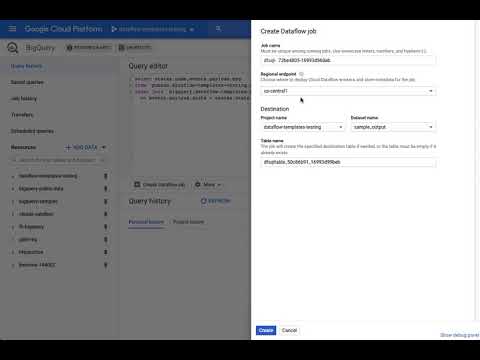Screen dimensions: 480x360
Task: Open Job history in left navigation
Action: [24, 98]
